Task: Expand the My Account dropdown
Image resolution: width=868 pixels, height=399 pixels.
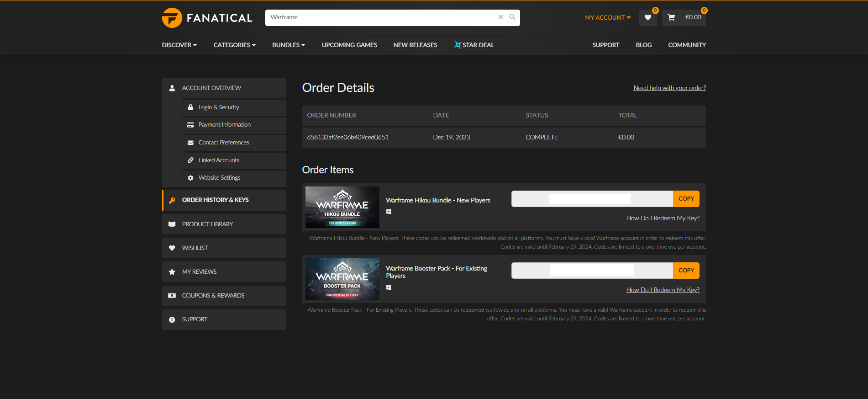Action: click(x=608, y=17)
